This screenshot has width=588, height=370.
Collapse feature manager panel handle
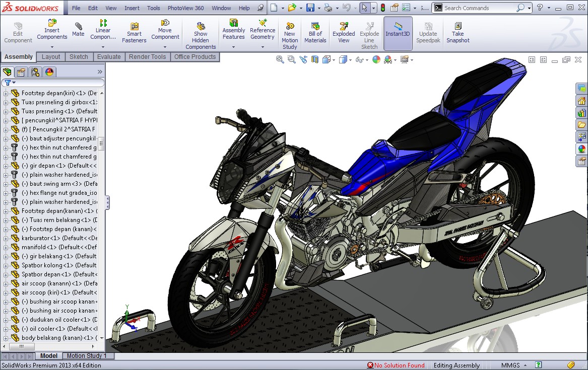pos(107,202)
